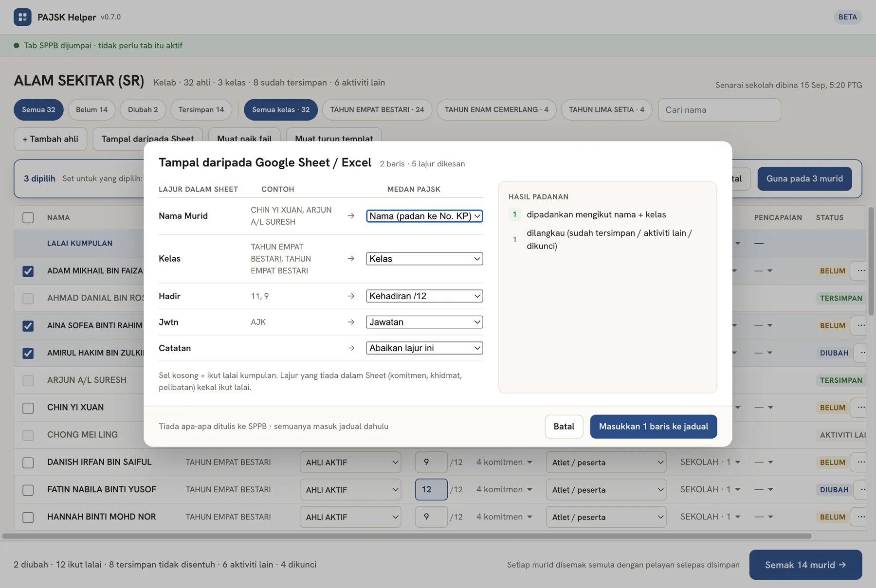This screenshot has width=876, height=588.
Task: Select the Diubah 2 filter tab
Action: 143,109
